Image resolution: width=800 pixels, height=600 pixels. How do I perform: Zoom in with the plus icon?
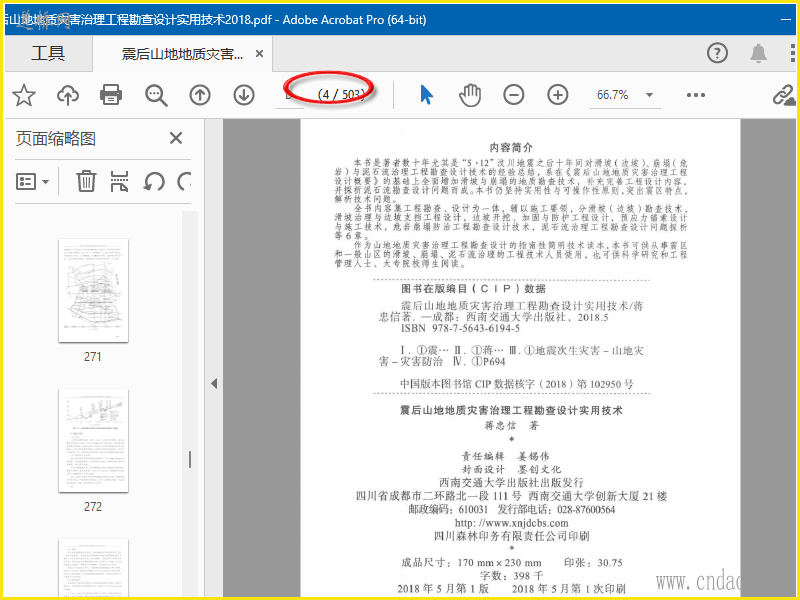click(x=558, y=95)
